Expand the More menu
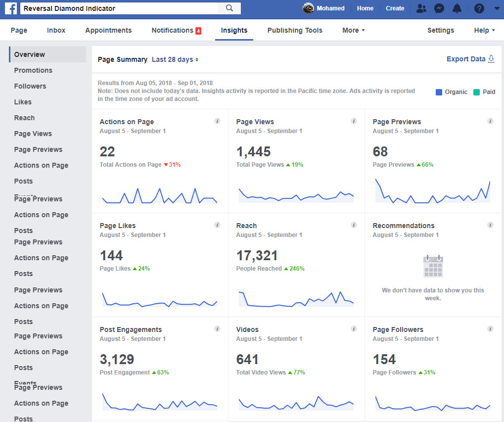Viewport: 504px width, 422px height. pyautogui.click(x=353, y=30)
